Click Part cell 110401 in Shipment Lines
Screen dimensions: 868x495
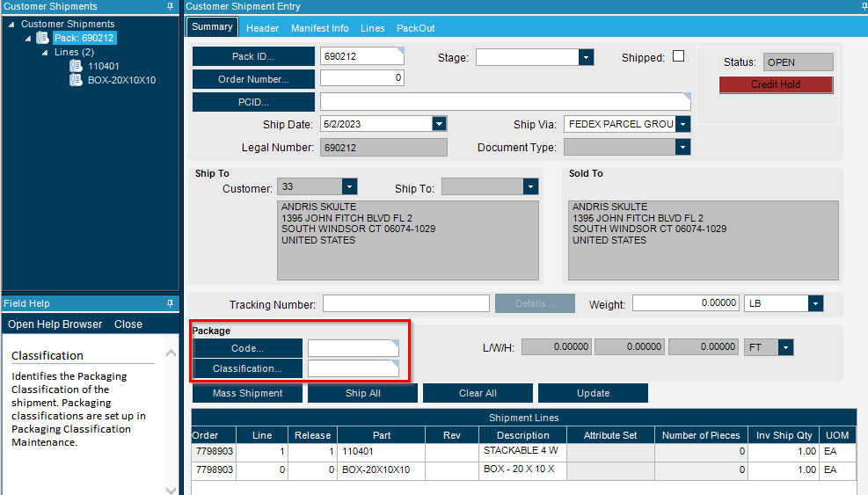[382, 452]
